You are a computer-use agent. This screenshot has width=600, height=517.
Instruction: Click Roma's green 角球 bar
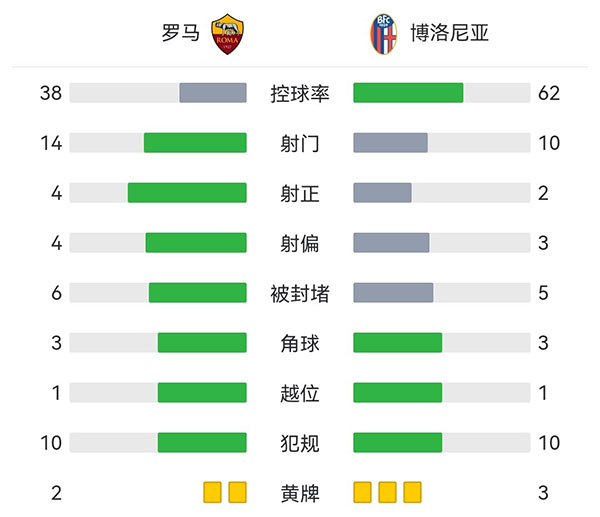click(x=202, y=343)
